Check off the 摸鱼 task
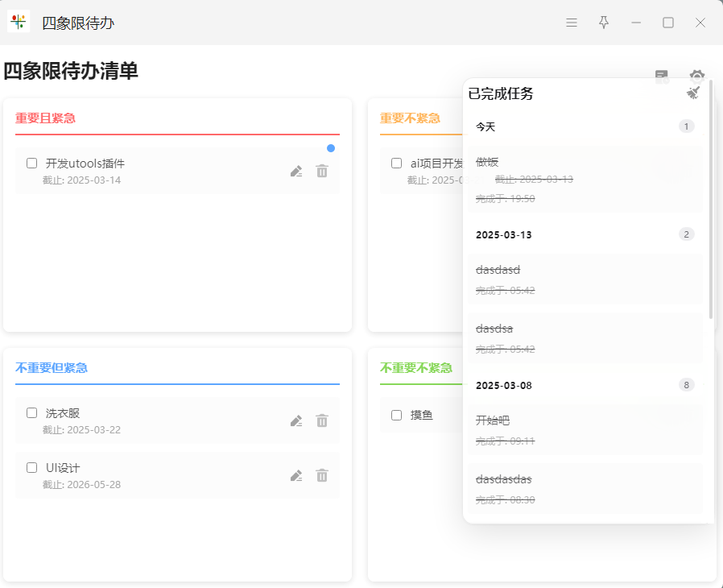The image size is (723, 588). tap(397, 415)
